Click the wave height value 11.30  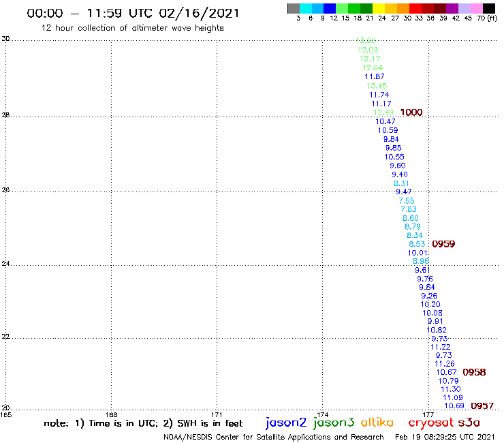point(451,389)
